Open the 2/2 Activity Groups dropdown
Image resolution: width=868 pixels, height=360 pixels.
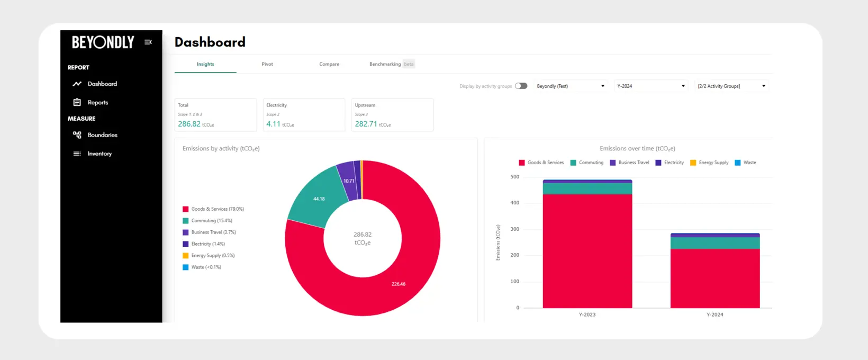pyautogui.click(x=732, y=86)
